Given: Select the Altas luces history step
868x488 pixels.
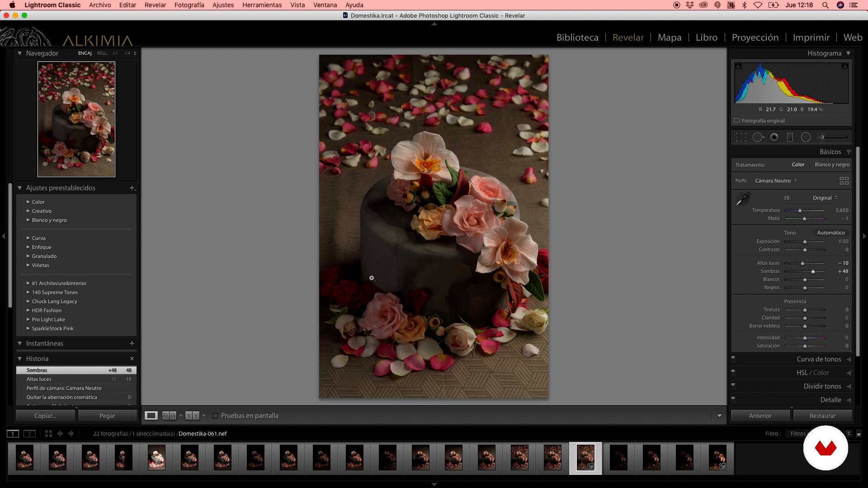Looking at the screenshot, I should click(76, 379).
